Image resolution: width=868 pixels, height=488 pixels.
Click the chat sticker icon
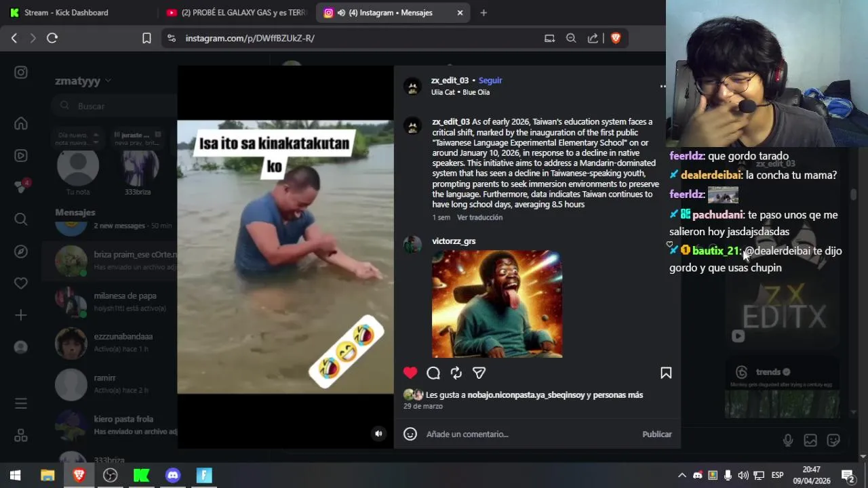click(833, 441)
